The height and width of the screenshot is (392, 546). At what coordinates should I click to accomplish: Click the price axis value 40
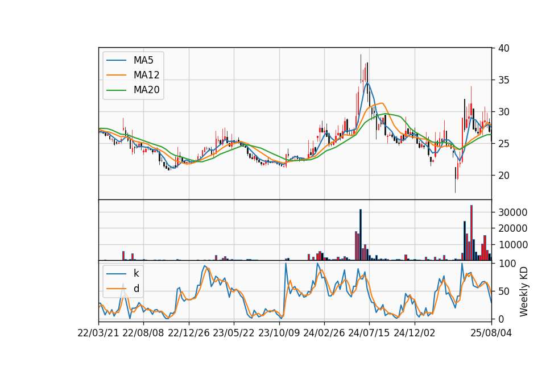(504, 48)
